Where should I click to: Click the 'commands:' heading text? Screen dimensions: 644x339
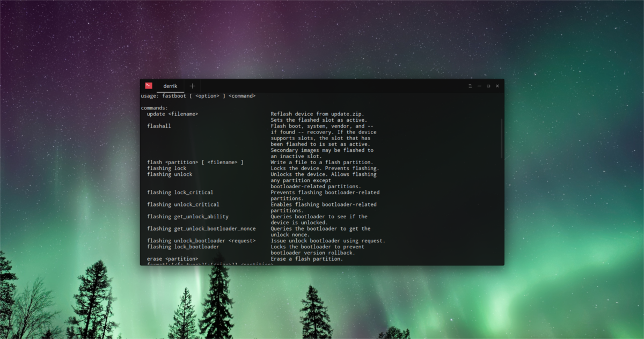coord(154,108)
